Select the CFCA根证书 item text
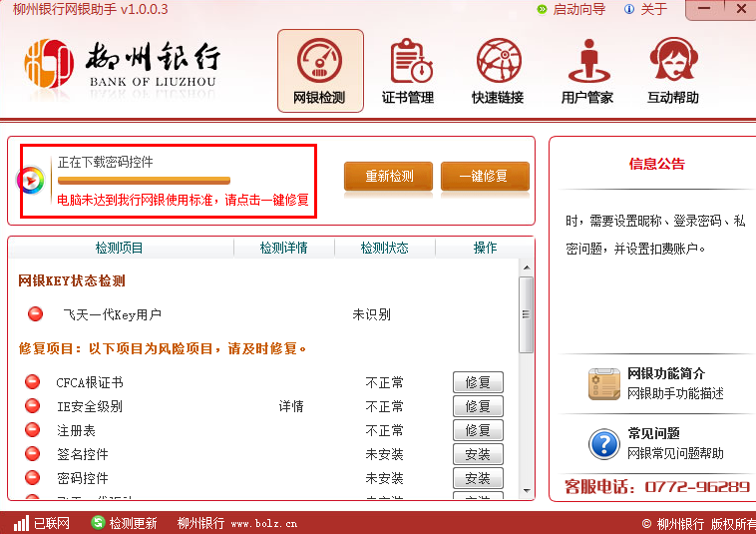 [90, 383]
